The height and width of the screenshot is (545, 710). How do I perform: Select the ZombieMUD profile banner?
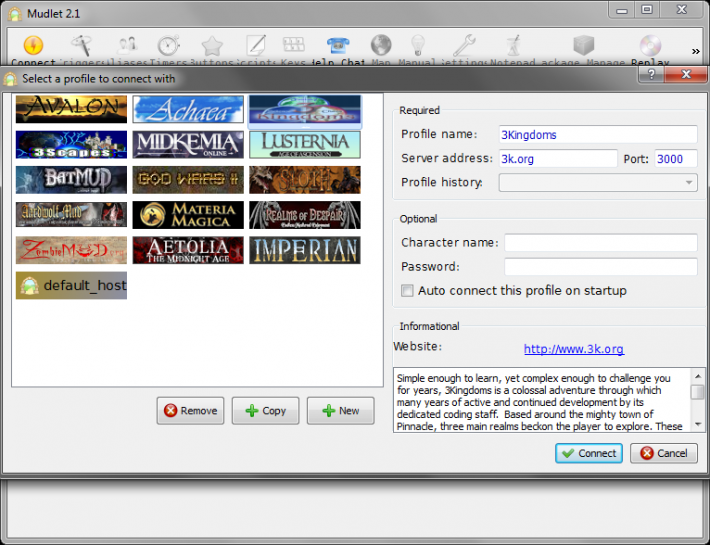71,250
